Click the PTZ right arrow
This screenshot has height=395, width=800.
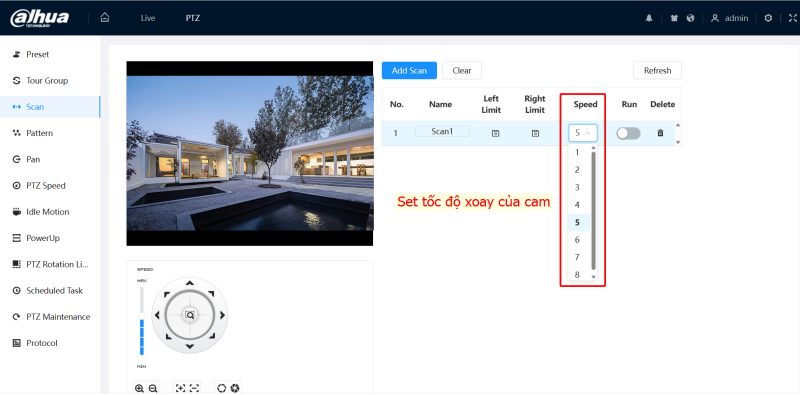pyautogui.click(x=222, y=315)
